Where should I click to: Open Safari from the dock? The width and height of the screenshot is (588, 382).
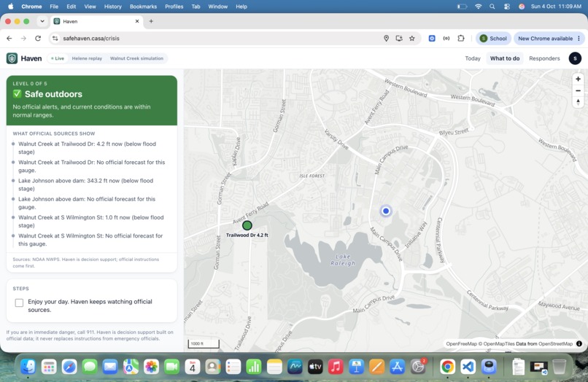pos(69,367)
